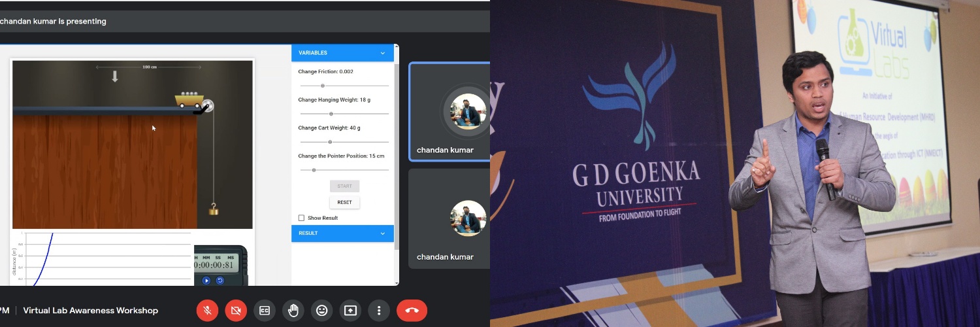Image resolution: width=980 pixels, height=327 pixels.
Task: Raise your hand in the meeting
Action: click(293, 311)
